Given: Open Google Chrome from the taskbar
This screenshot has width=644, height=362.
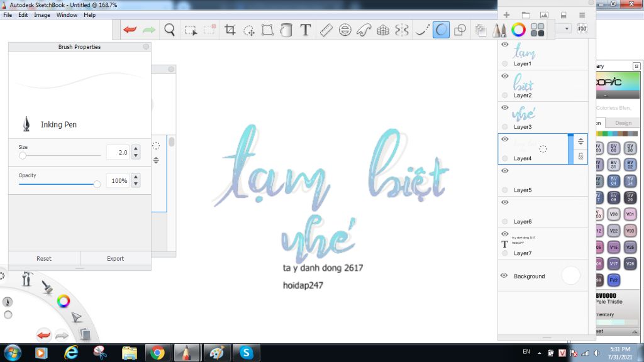Looking at the screenshot, I should tap(157, 353).
